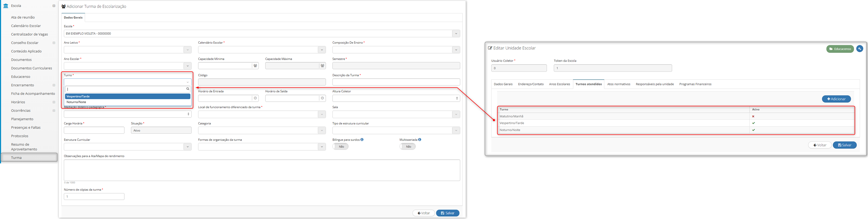Expand the Ocorrências sidebar item
Image resolution: width=868 pixels, height=219 pixels.
54,111
